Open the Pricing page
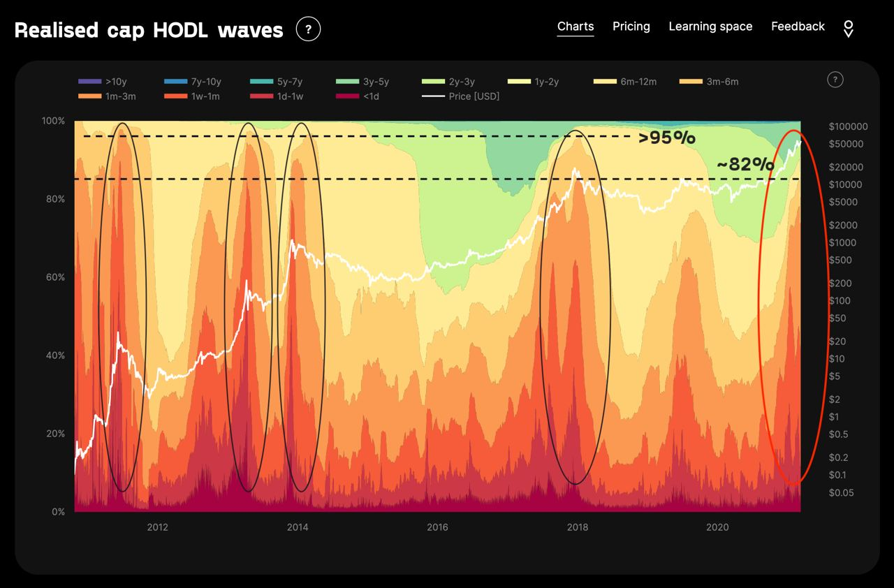Image resolution: width=894 pixels, height=588 pixels. (631, 27)
